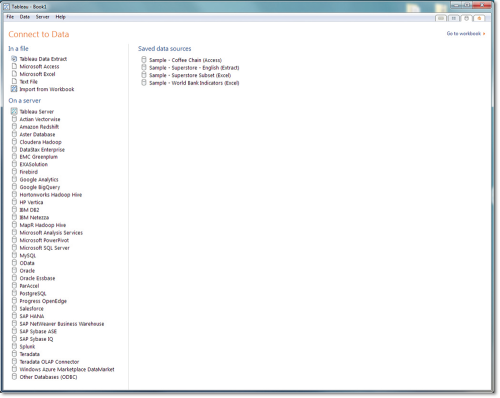Viewport: 500px width, 398px height.
Task: Select Teradata OLAP Connector
Action: point(49,362)
